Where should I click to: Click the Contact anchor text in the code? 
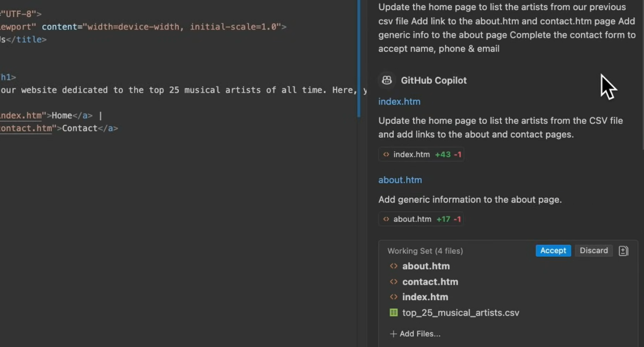(x=80, y=128)
